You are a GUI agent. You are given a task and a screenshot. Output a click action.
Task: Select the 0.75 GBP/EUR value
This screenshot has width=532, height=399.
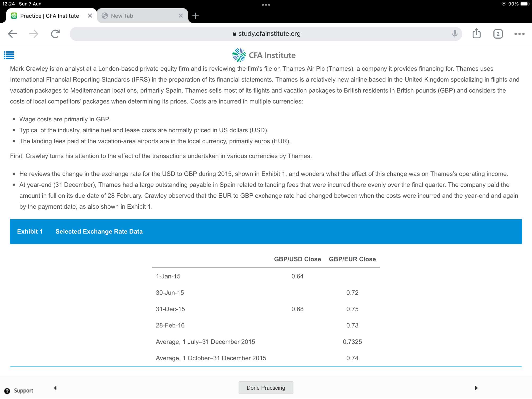(x=352, y=309)
